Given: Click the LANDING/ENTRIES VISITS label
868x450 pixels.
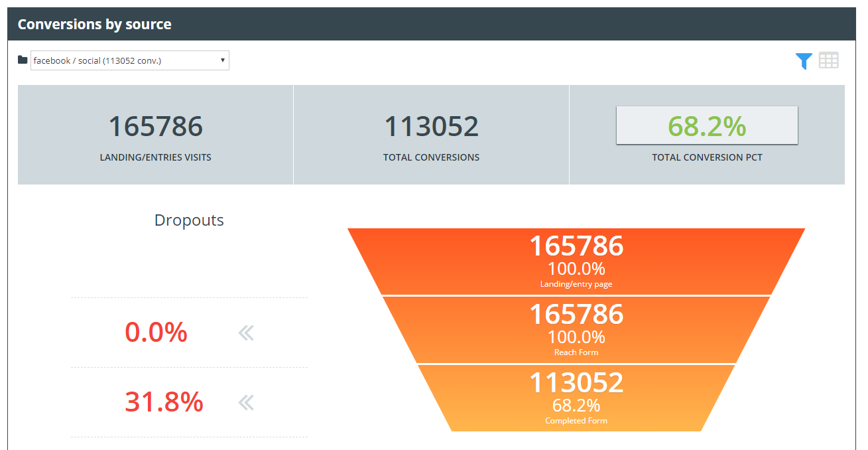Looking at the screenshot, I should click(x=155, y=158).
